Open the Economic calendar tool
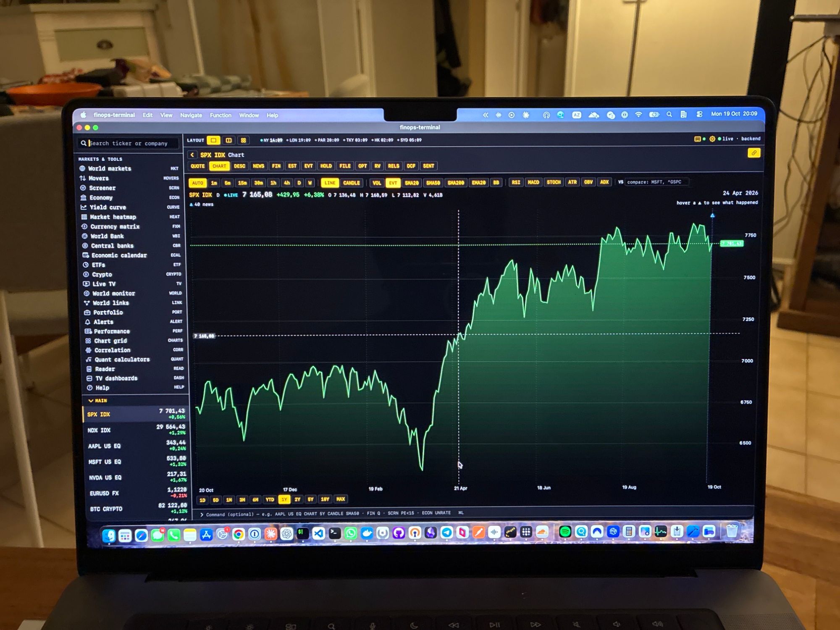The height and width of the screenshot is (630, 840). coord(131,255)
